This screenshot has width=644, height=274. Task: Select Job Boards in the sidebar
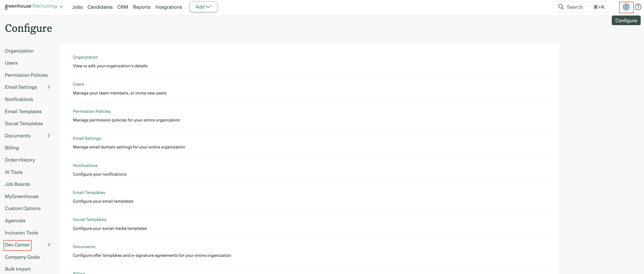pyautogui.click(x=17, y=184)
